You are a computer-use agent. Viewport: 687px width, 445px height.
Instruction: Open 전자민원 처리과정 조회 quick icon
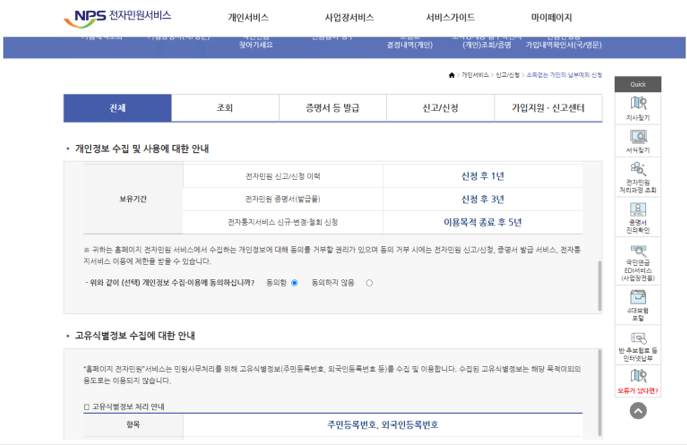pyautogui.click(x=638, y=177)
